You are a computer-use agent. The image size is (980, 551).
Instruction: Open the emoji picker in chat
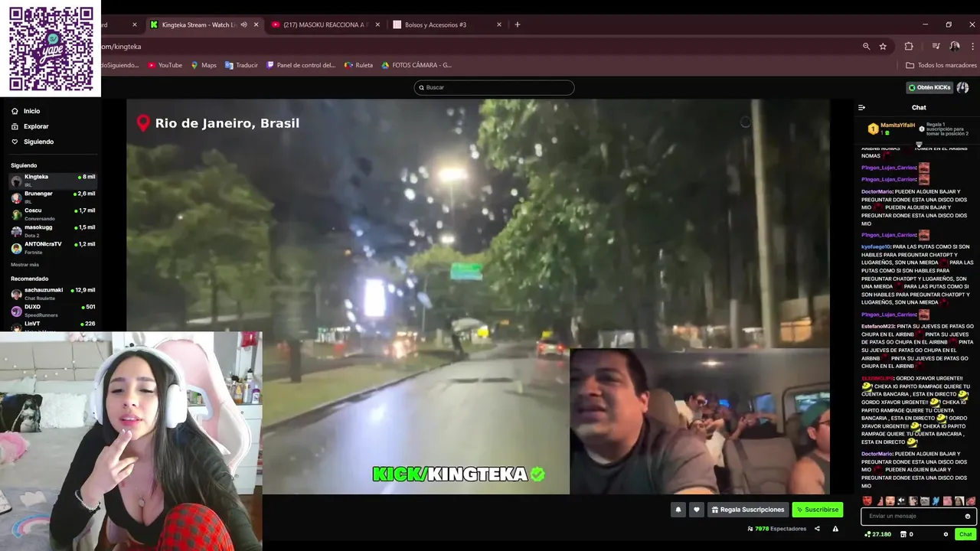click(968, 517)
